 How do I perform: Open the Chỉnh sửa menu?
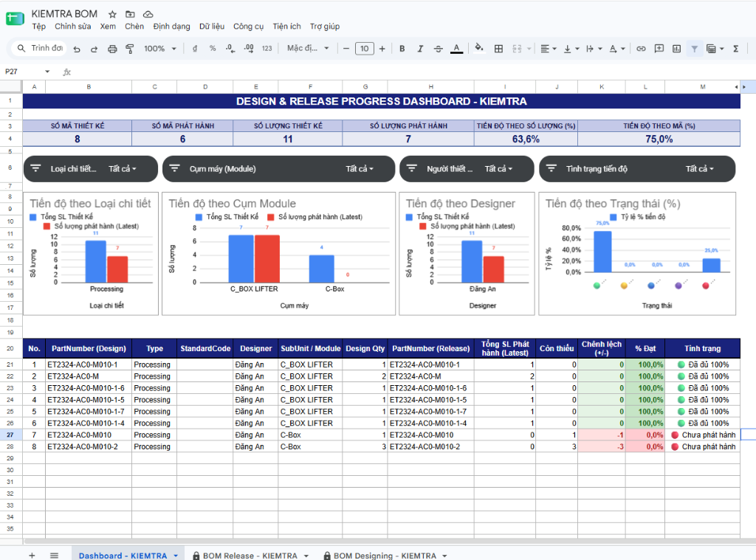pyautogui.click(x=73, y=27)
